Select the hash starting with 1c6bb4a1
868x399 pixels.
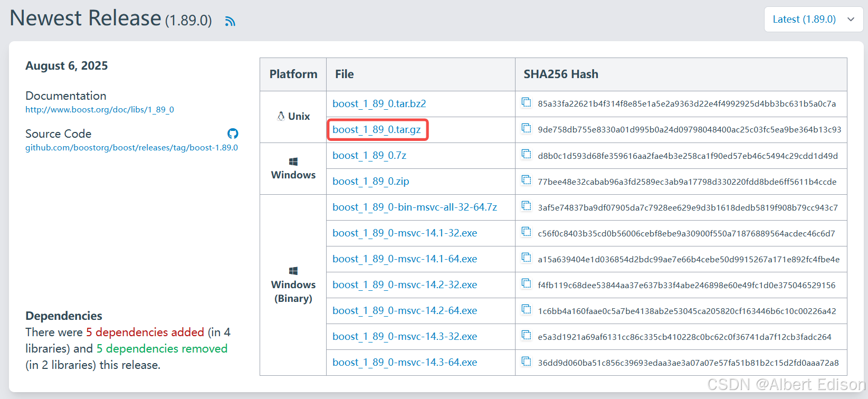point(687,311)
